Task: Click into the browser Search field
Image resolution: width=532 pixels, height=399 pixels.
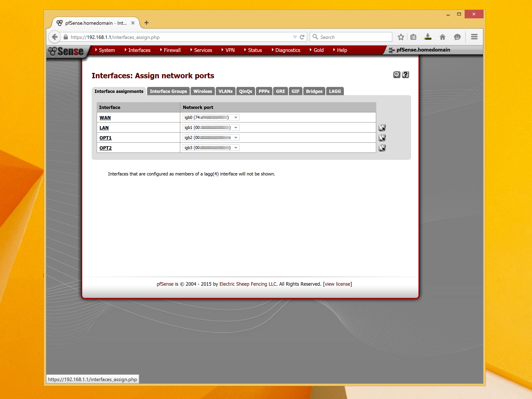Action: (351, 37)
